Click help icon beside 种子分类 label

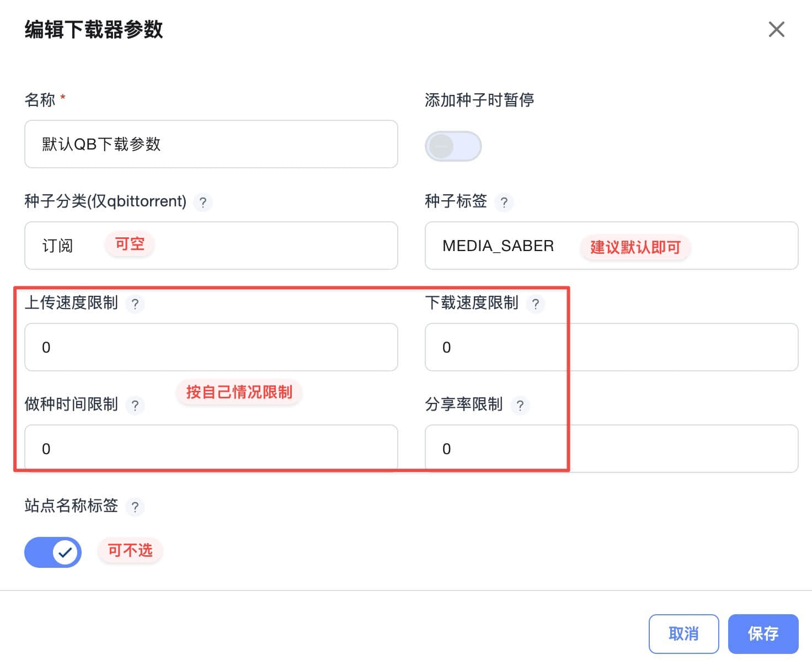point(203,203)
